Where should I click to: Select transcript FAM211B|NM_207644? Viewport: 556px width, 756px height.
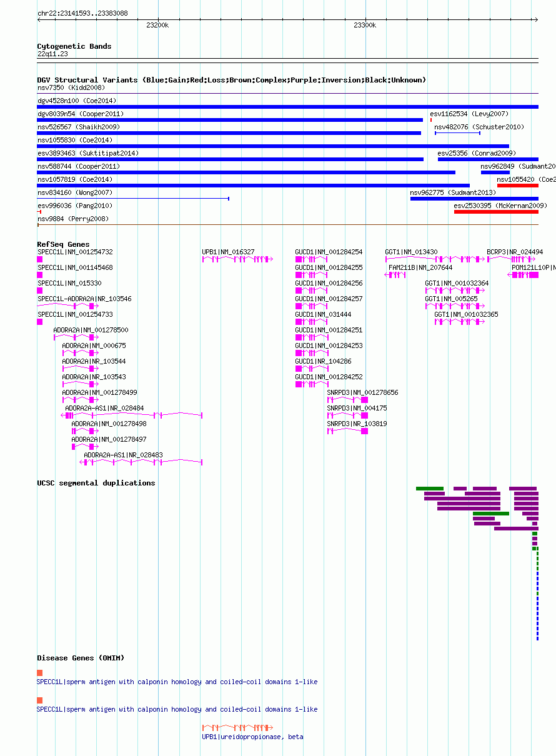420,268
